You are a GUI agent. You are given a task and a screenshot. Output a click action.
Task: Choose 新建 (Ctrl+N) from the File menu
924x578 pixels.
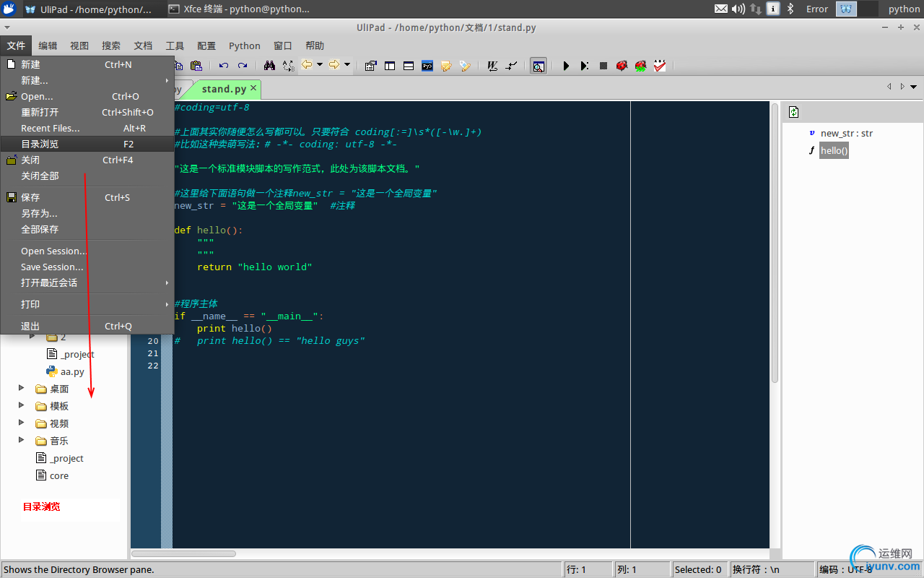tap(87, 64)
